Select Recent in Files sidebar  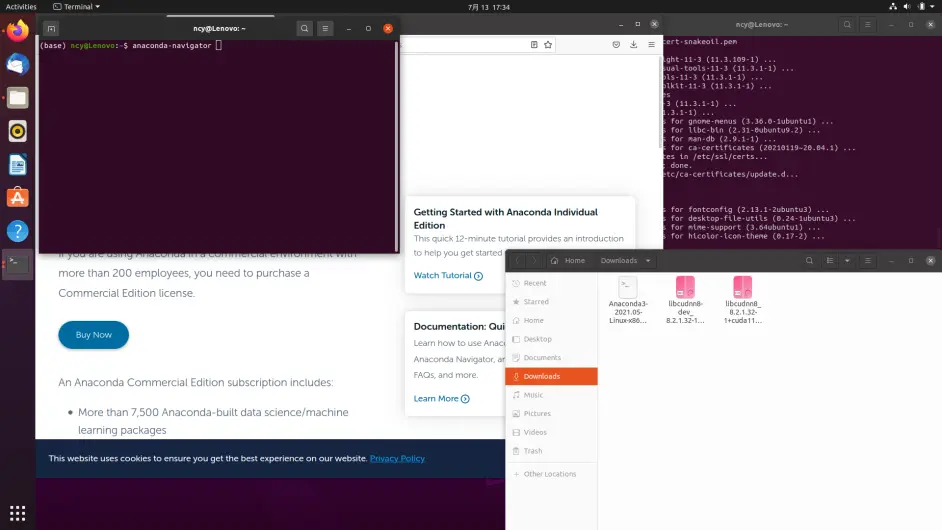tap(552, 283)
